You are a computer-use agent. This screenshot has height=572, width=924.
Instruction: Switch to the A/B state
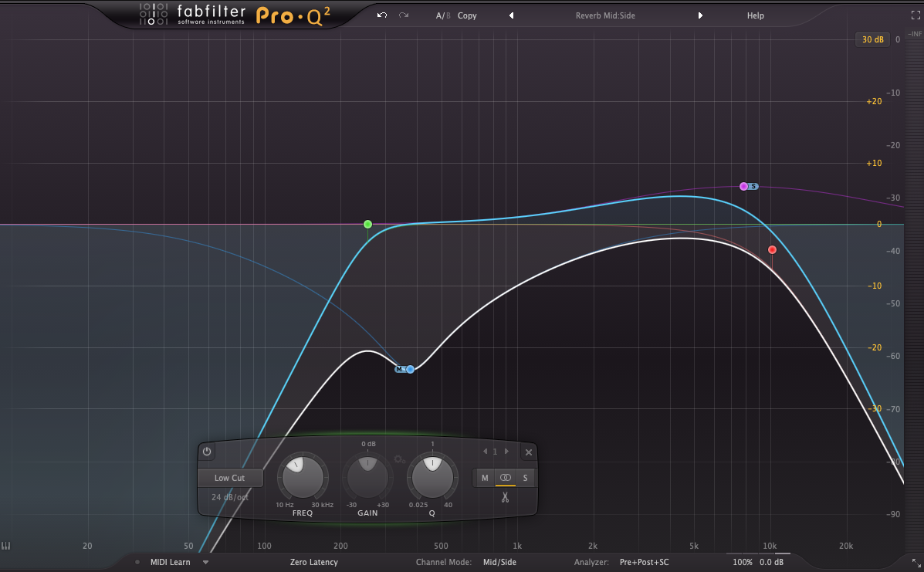click(x=442, y=16)
